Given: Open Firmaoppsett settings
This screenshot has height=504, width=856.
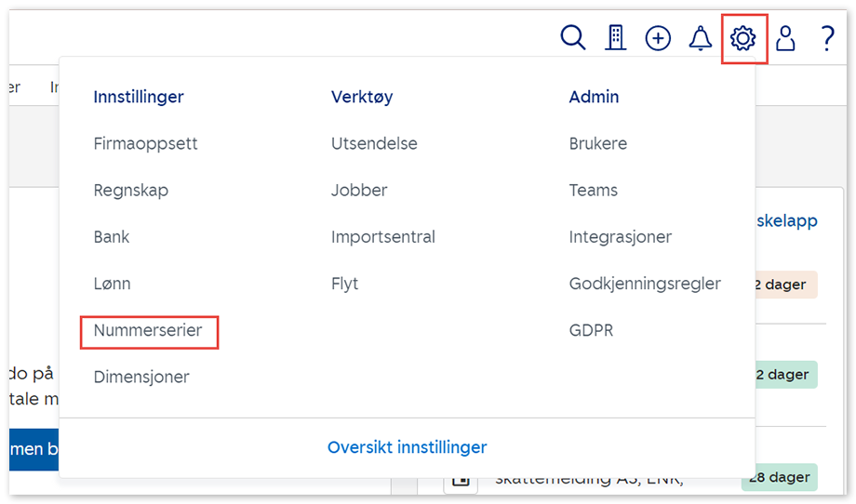Looking at the screenshot, I should [x=145, y=144].
